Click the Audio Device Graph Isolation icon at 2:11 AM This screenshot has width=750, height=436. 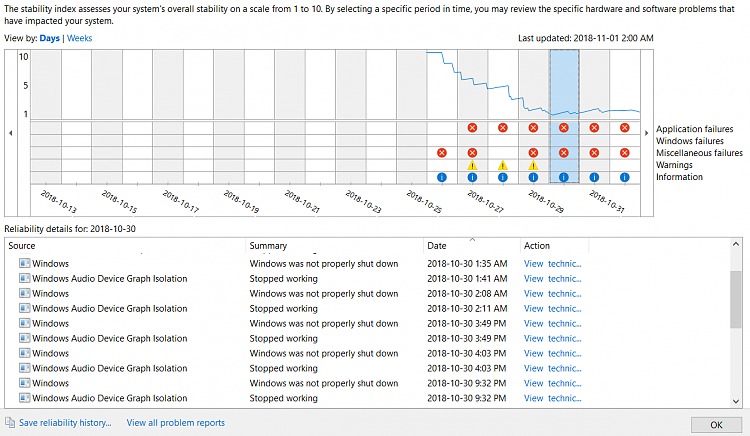24,308
